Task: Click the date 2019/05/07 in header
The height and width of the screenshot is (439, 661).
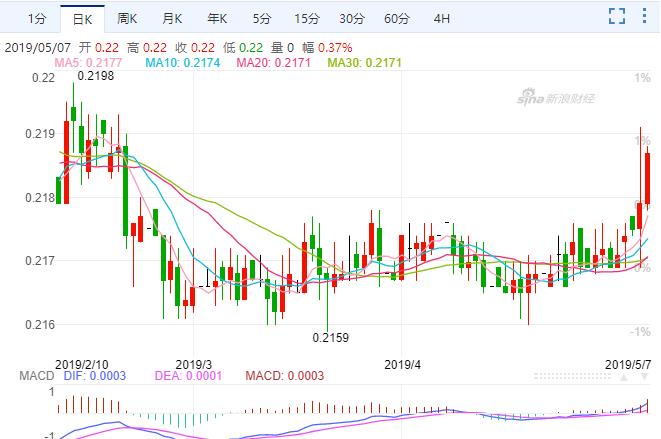Action: (x=38, y=47)
